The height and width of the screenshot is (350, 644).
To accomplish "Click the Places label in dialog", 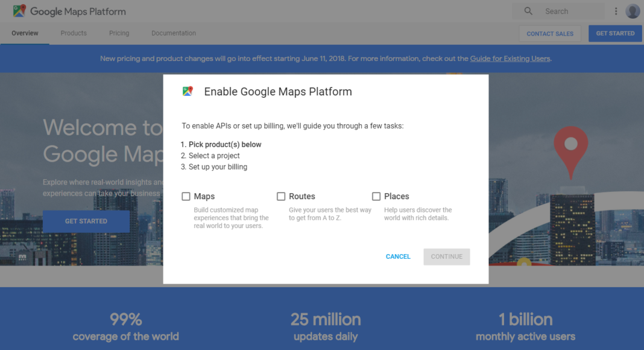I will 396,196.
